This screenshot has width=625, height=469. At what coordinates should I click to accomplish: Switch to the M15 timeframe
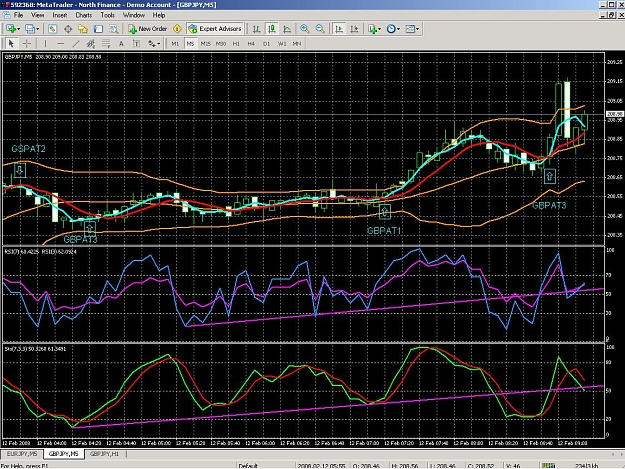[x=206, y=43]
